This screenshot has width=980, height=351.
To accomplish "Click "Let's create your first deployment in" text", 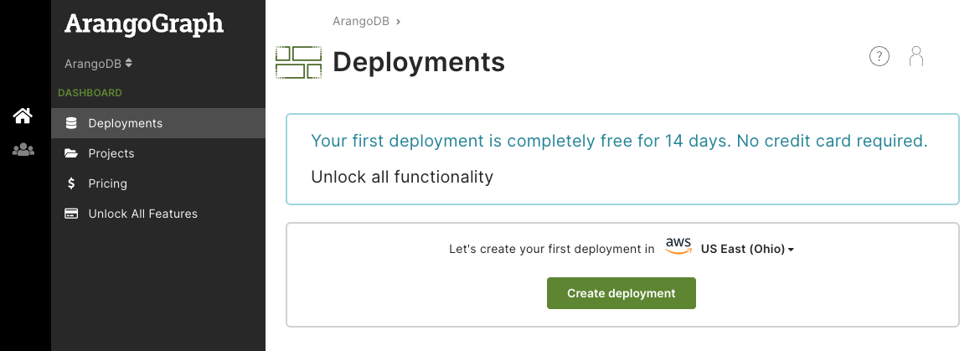I will click(552, 249).
